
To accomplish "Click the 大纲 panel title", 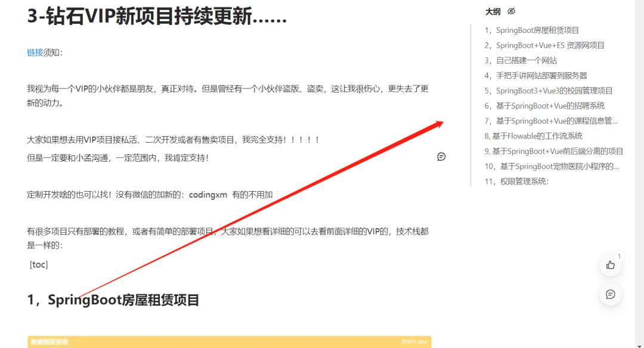I will coord(492,11).
